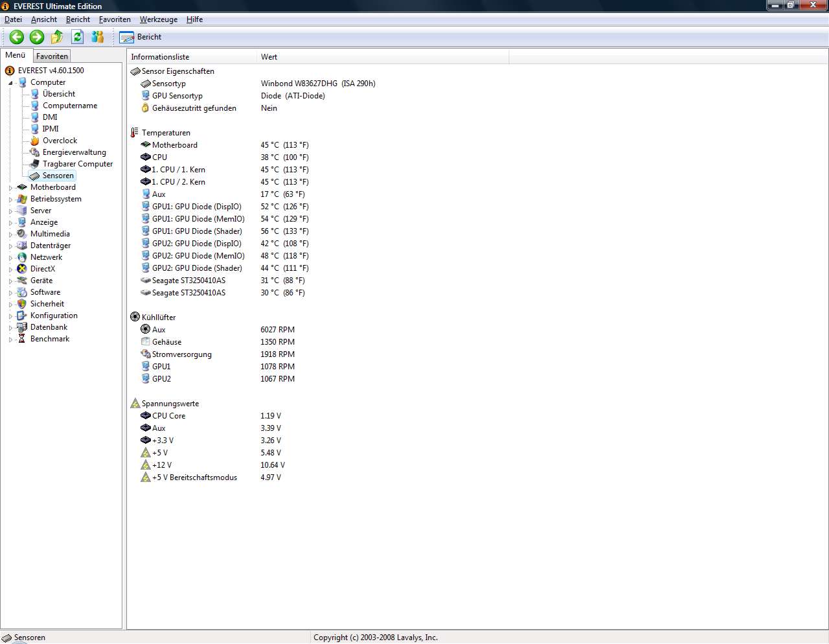The width and height of the screenshot is (829, 644).
Task: Select Übersicht in the tree
Action: tap(59, 94)
